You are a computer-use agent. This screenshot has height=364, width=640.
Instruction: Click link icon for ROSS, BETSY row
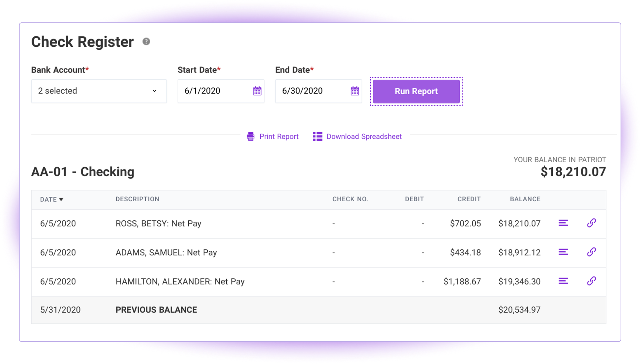[591, 223]
